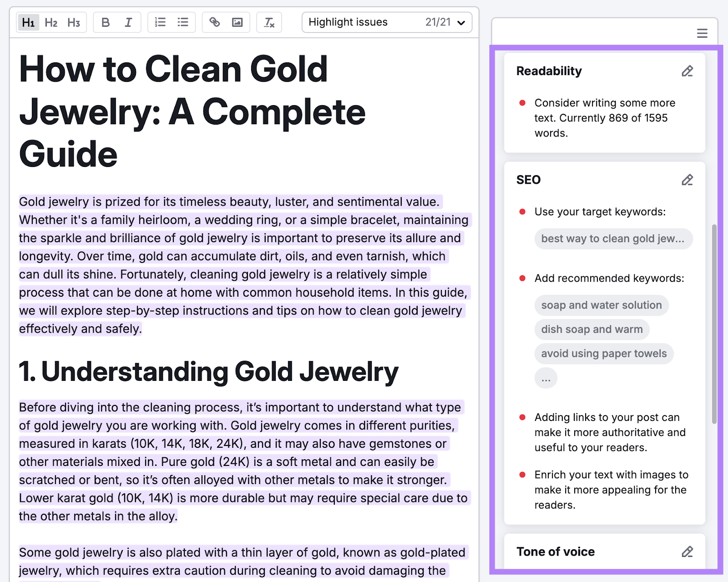The image size is (728, 582).
Task: Click the numbered list icon
Action: tap(160, 22)
